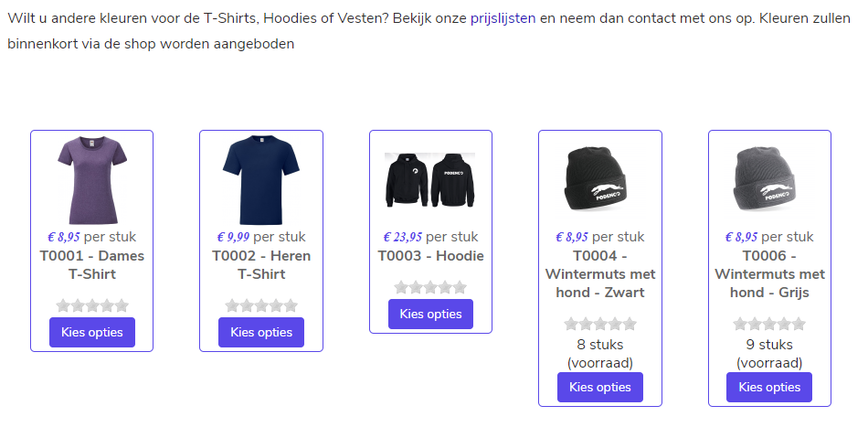Open the prijslijsten link

[503, 17]
